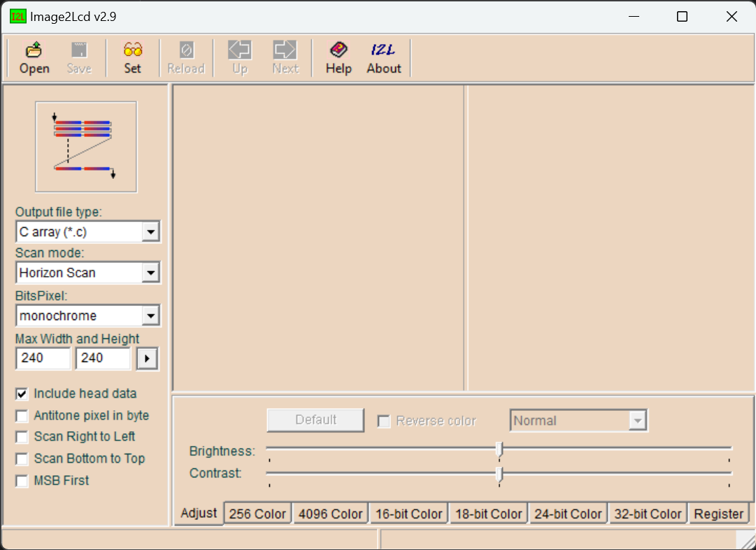756x550 pixels.
Task: Click the Up arrow toolbar icon
Action: (x=240, y=58)
